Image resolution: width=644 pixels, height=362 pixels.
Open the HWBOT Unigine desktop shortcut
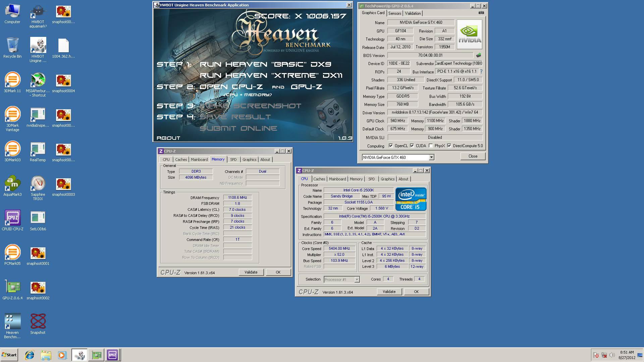38,50
